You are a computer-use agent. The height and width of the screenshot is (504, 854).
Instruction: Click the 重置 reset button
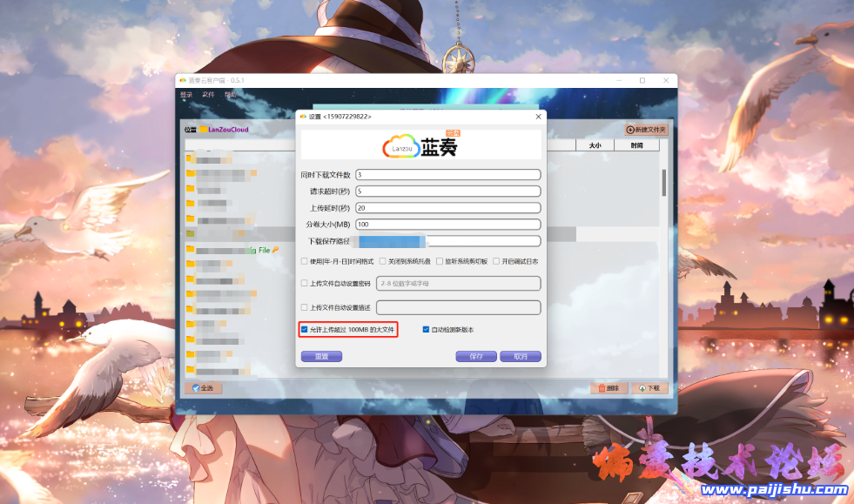[x=321, y=356]
